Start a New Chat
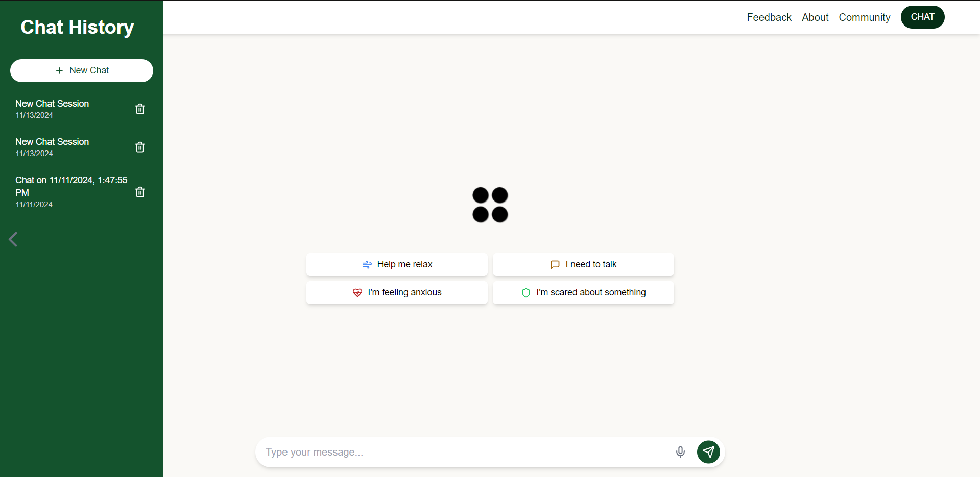 [82, 70]
